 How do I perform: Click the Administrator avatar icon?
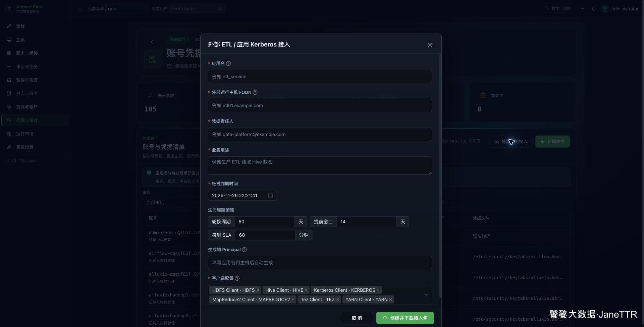point(605,9)
